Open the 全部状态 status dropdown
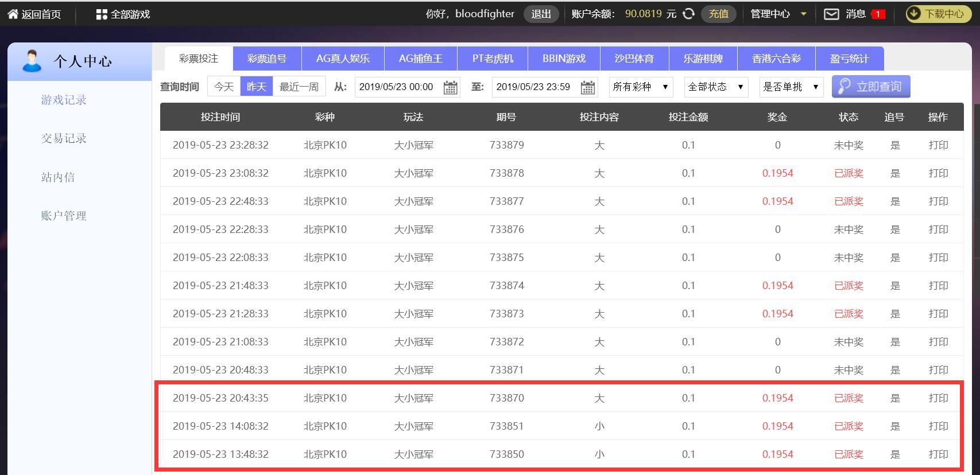Image resolution: width=980 pixels, height=475 pixels. tap(716, 87)
